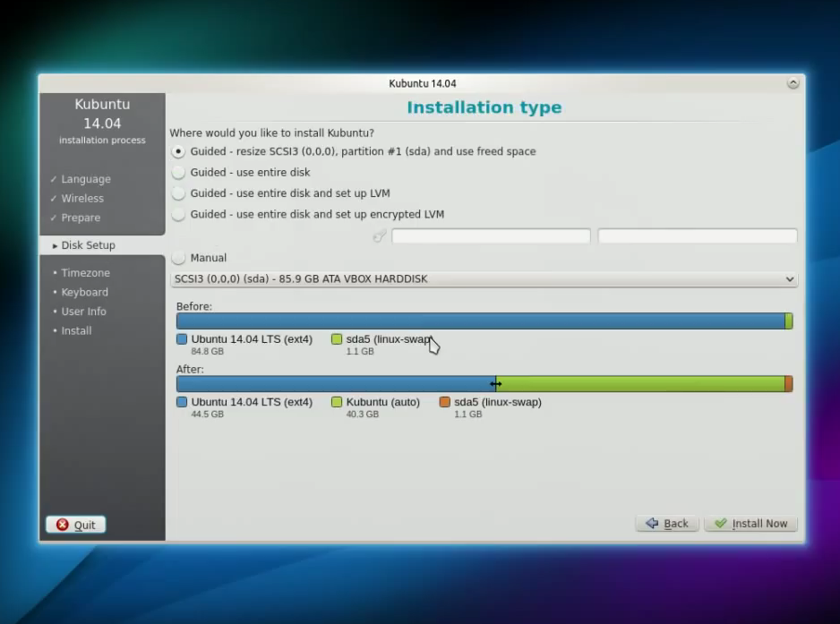Click the red X icon on Quit
Image resolution: width=840 pixels, height=624 pixels.
(x=62, y=525)
